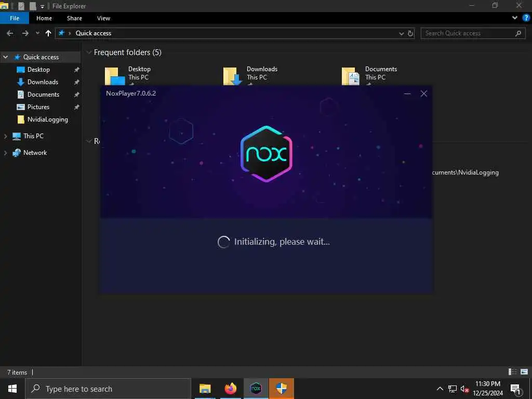Image resolution: width=532 pixels, height=399 pixels.
Task: Open File Explorer help
Action: click(526, 18)
